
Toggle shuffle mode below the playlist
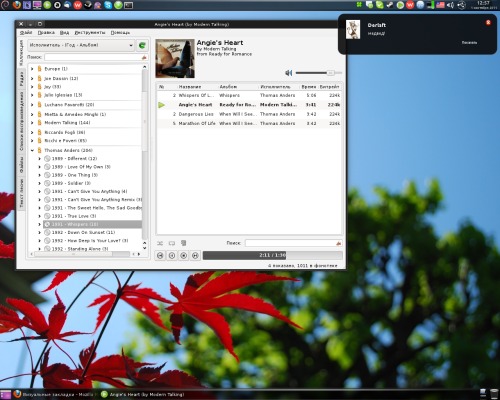pos(160,243)
